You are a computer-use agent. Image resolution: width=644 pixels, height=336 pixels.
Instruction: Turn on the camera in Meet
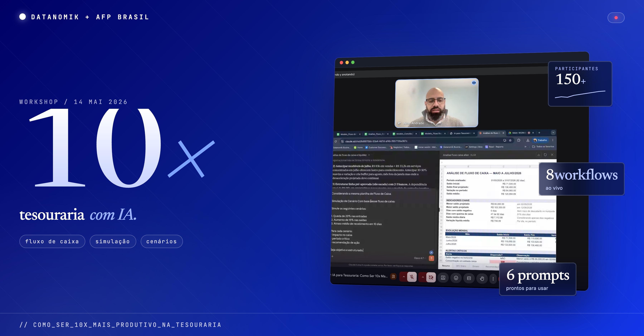[431, 277]
